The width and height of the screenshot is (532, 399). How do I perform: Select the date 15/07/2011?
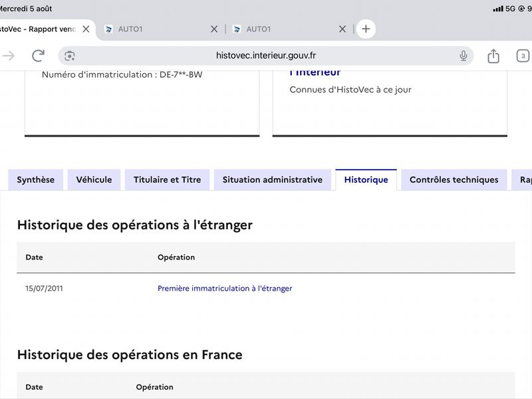tap(44, 289)
